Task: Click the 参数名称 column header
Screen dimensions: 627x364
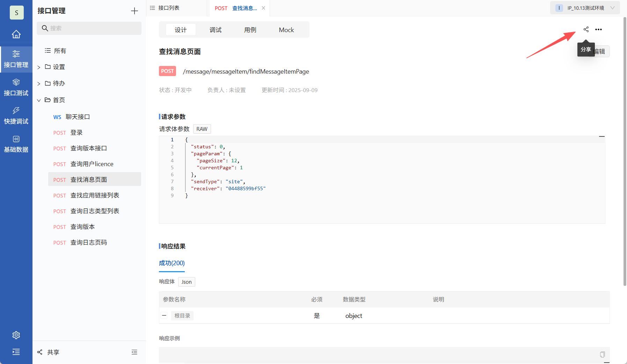Action: pyautogui.click(x=174, y=299)
